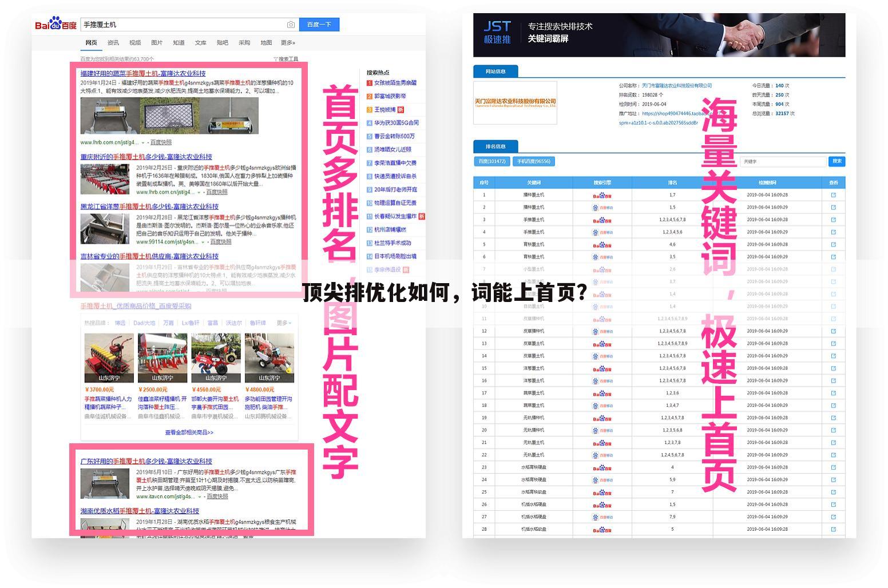Switch to the 图片 search tab
Image resolution: width=888 pixels, height=588 pixels.
(157, 42)
